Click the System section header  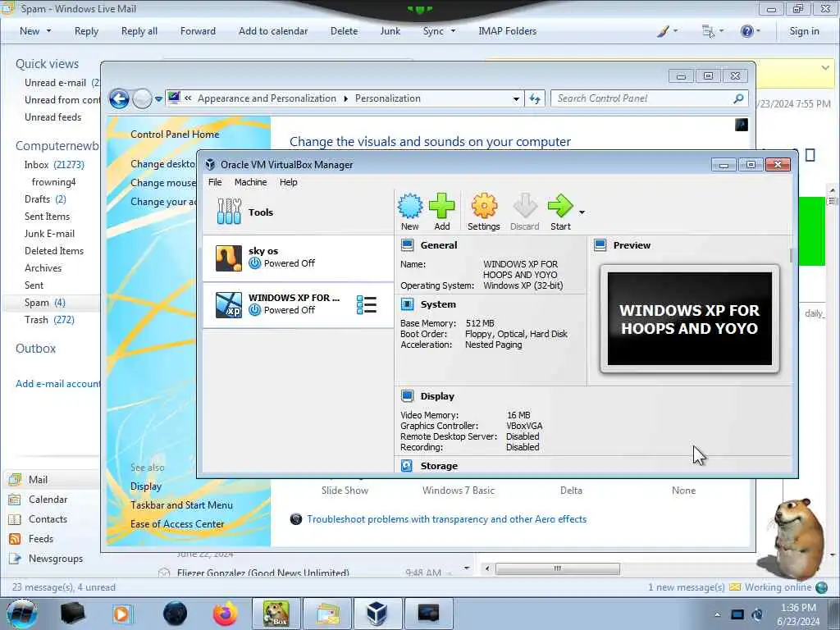point(438,304)
